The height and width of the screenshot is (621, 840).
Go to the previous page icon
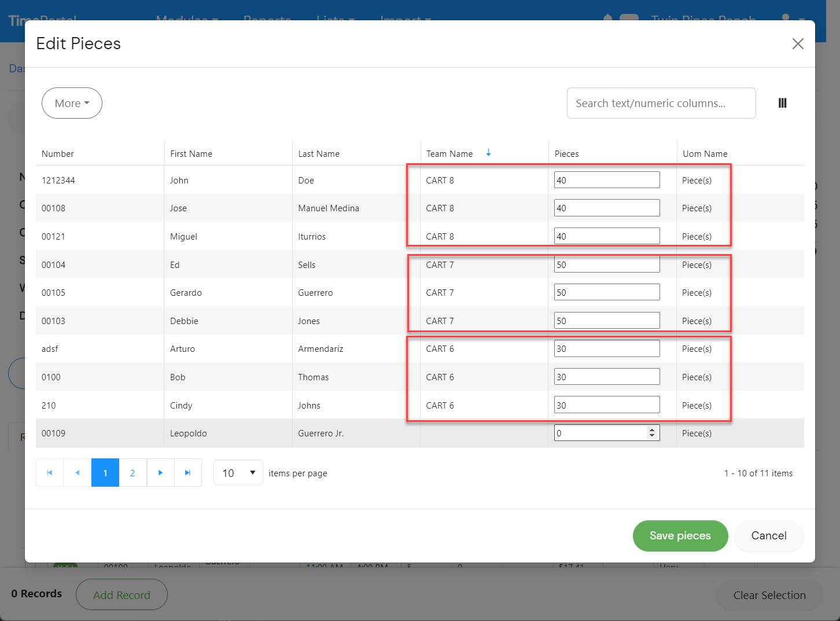(x=77, y=472)
